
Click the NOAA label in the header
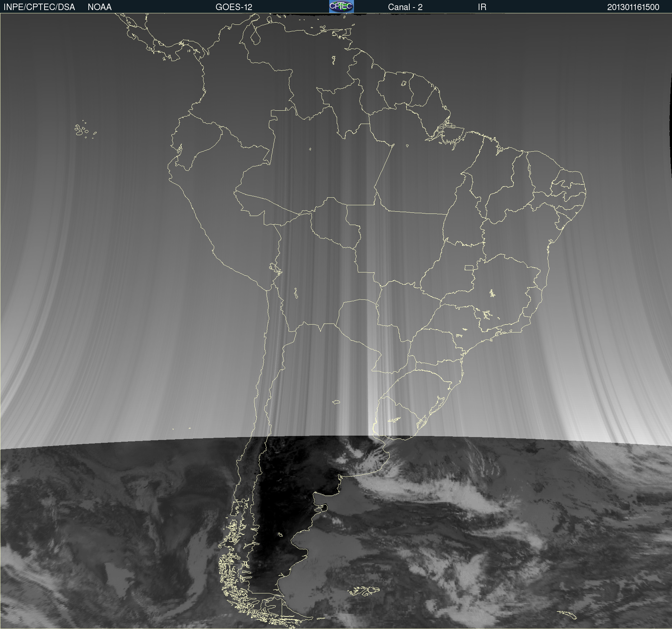pyautogui.click(x=100, y=7)
